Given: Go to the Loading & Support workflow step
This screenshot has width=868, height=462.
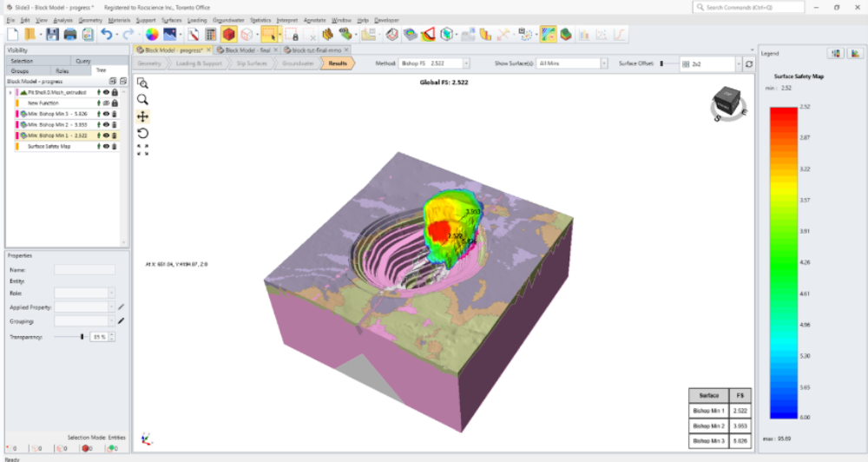Looking at the screenshot, I should click(x=199, y=63).
